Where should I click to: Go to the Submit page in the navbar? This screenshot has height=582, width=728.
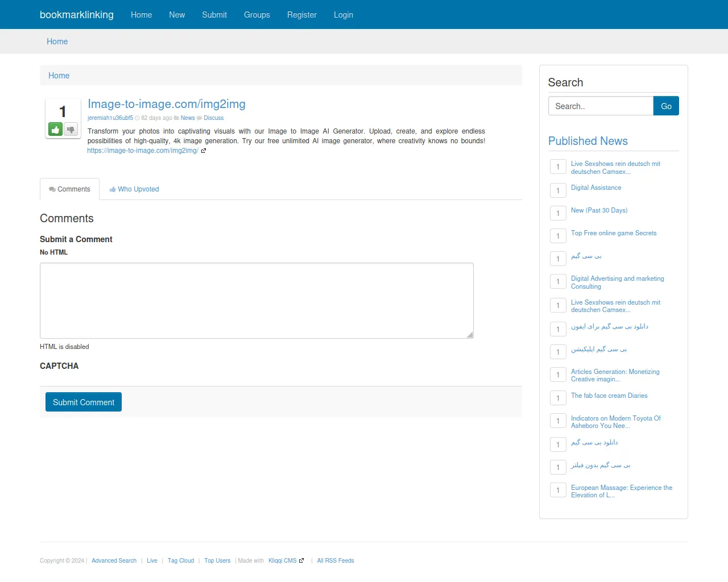coord(214,15)
